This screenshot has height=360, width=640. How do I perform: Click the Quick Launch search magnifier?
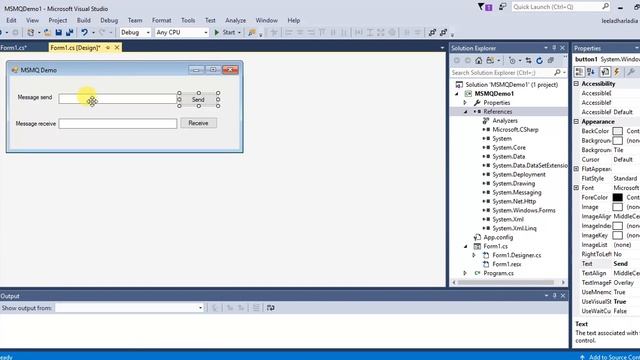tap(605, 7)
